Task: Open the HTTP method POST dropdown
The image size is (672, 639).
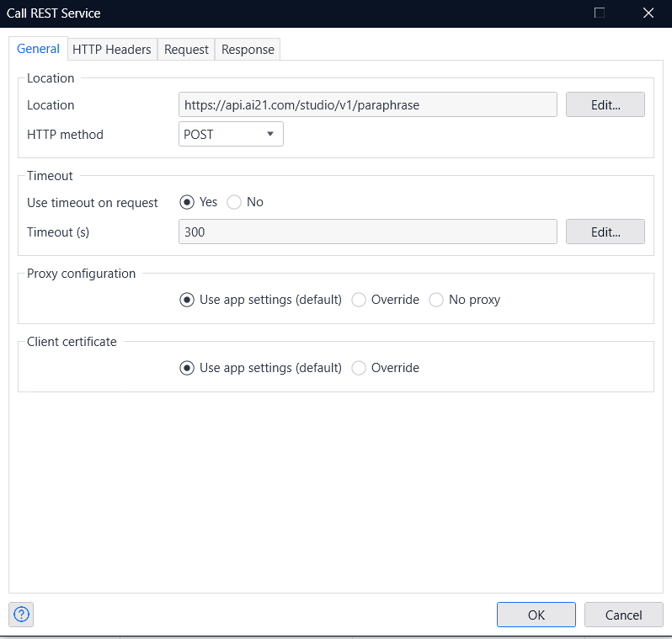Action: click(231, 134)
